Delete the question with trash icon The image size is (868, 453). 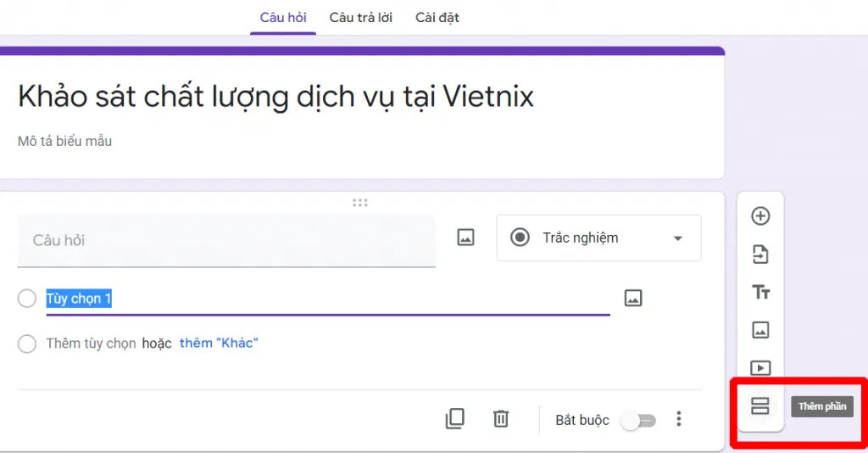pyautogui.click(x=501, y=418)
